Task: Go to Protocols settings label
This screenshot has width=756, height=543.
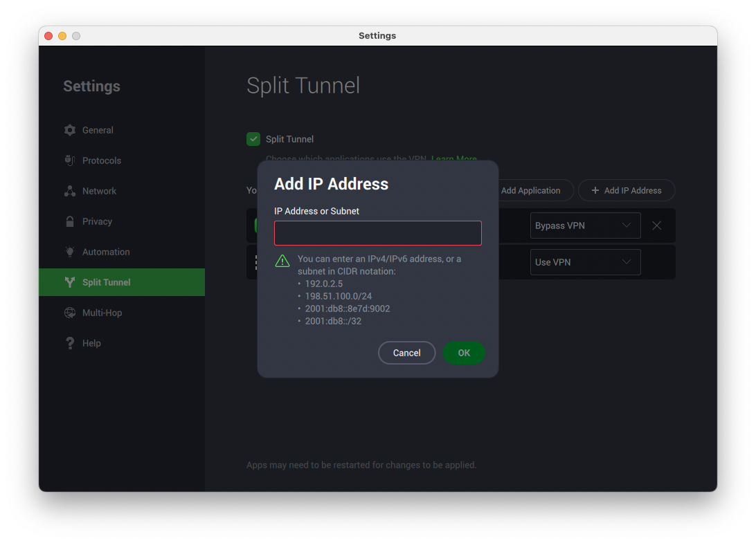Action: [x=102, y=160]
